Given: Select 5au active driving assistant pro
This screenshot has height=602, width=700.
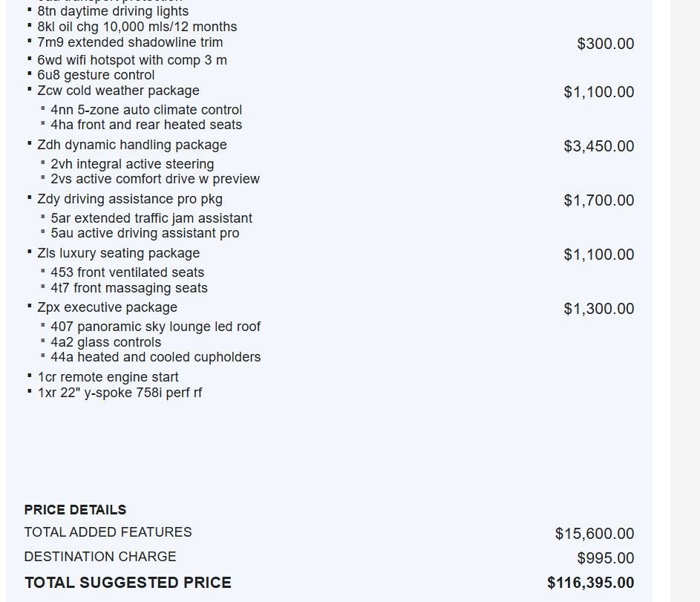Looking at the screenshot, I should point(145,233).
